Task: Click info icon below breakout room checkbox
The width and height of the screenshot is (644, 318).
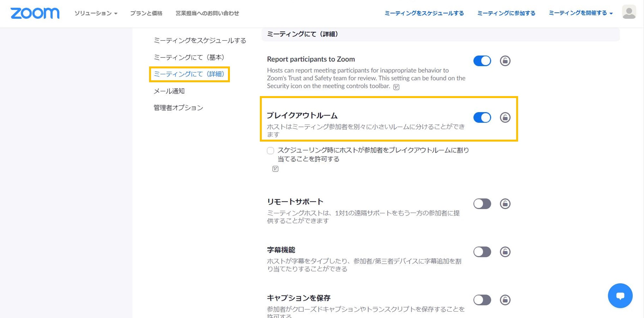Action: 275,169
